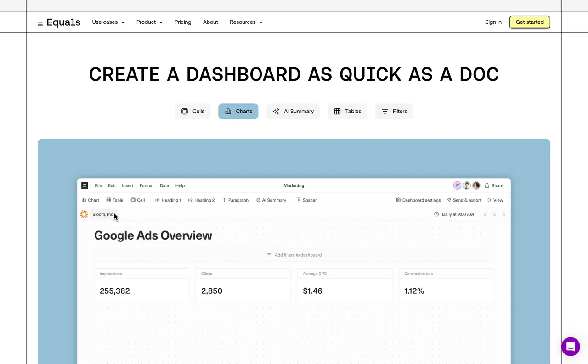
Task: Expand the Resources dropdown
Action: point(246,22)
